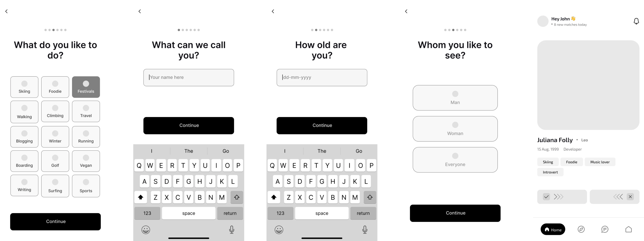Click the Your name here input field
This screenshot has width=644, height=241.
pos(189,77)
